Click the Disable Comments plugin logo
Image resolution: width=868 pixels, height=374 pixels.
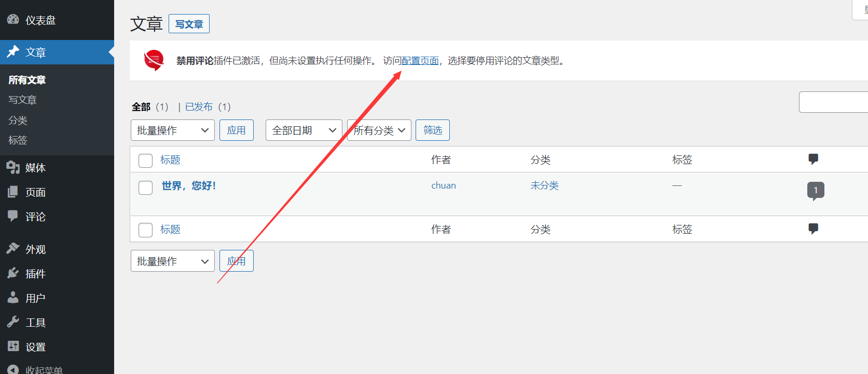154,60
